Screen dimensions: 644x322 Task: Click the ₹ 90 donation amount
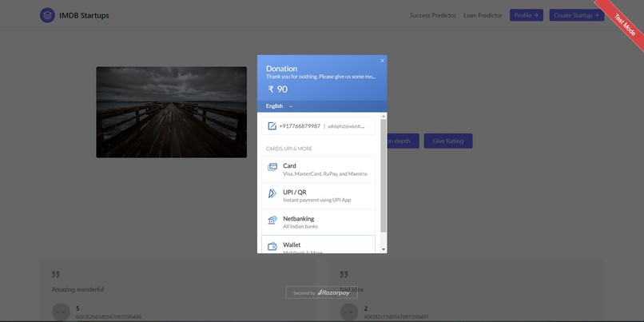pyautogui.click(x=278, y=89)
